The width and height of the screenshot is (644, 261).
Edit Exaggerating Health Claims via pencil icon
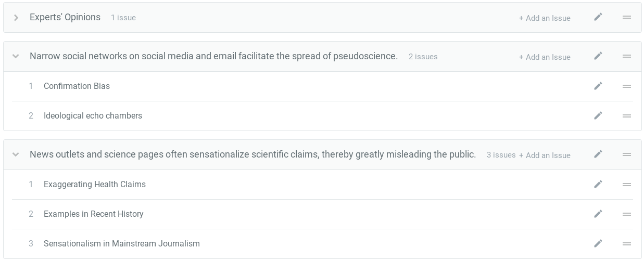(598, 184)
